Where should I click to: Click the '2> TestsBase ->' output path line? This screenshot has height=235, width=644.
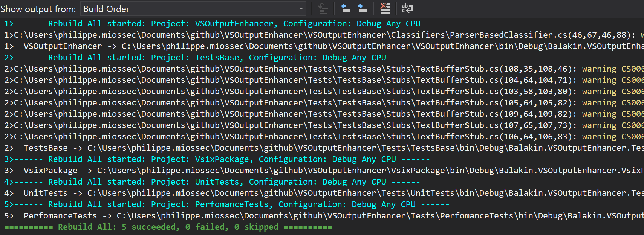tap(324, 148)
